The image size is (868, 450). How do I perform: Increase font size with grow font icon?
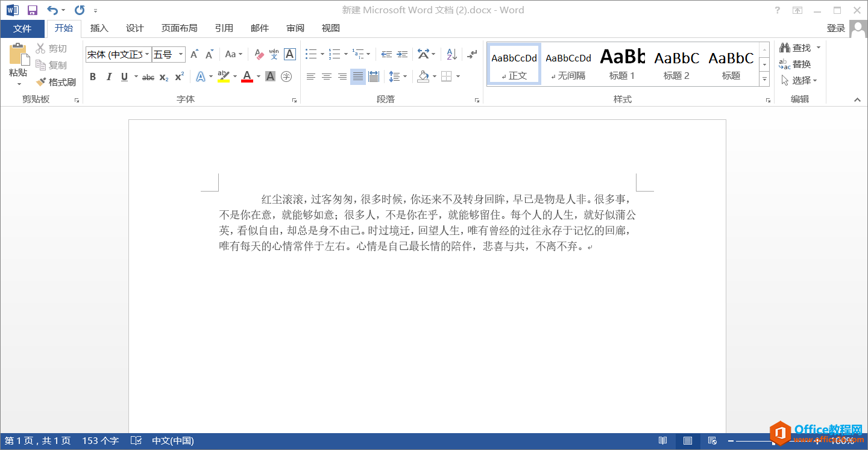point(194,54)
